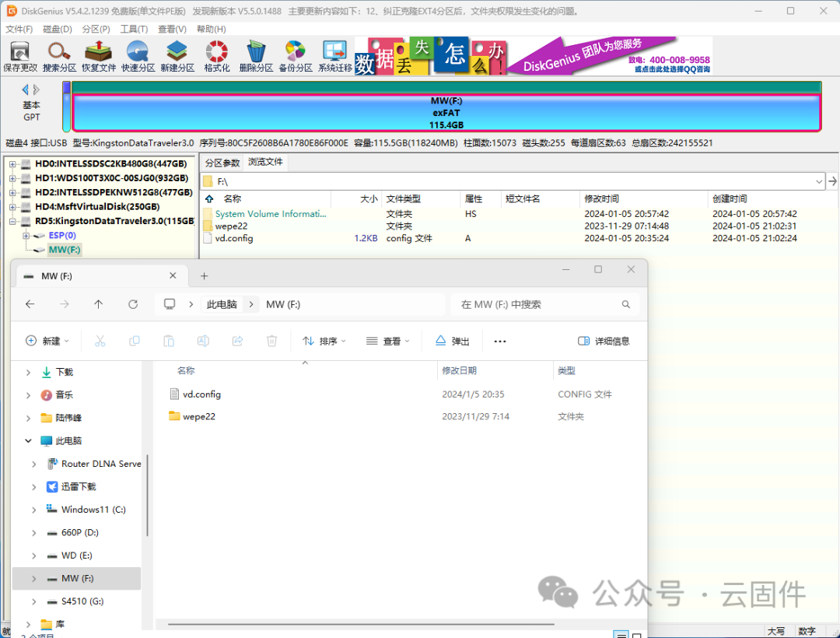Open the 排序 (Sort) dropdown

[x=324, y=342]
